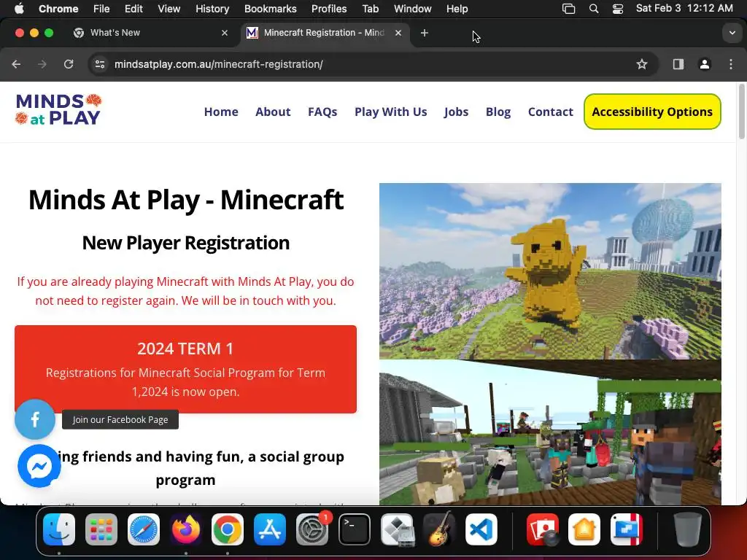Click the Facebook floating icon button

click(x=35, y=419)
